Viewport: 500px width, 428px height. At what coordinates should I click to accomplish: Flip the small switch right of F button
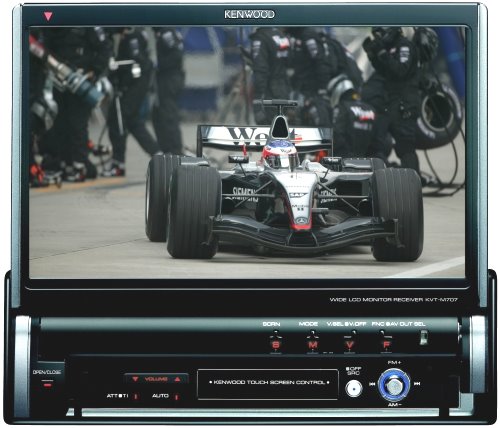point(423,337)
